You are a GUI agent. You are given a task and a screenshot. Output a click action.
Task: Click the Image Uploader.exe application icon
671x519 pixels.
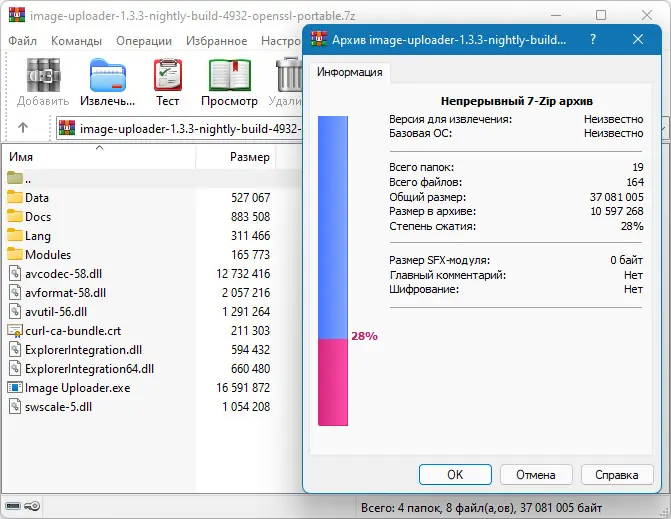pyautogui.click(x=15, y=387)
